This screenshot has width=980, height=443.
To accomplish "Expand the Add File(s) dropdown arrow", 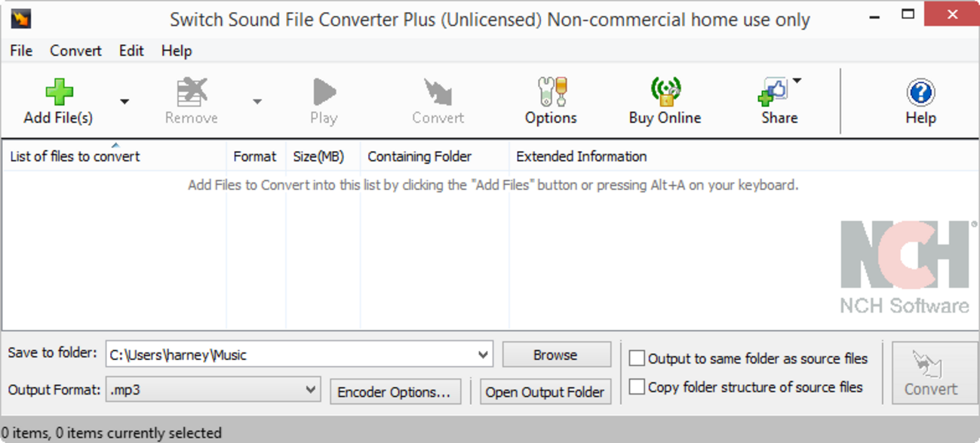I will pyautogui.click(x=124, y=102).
